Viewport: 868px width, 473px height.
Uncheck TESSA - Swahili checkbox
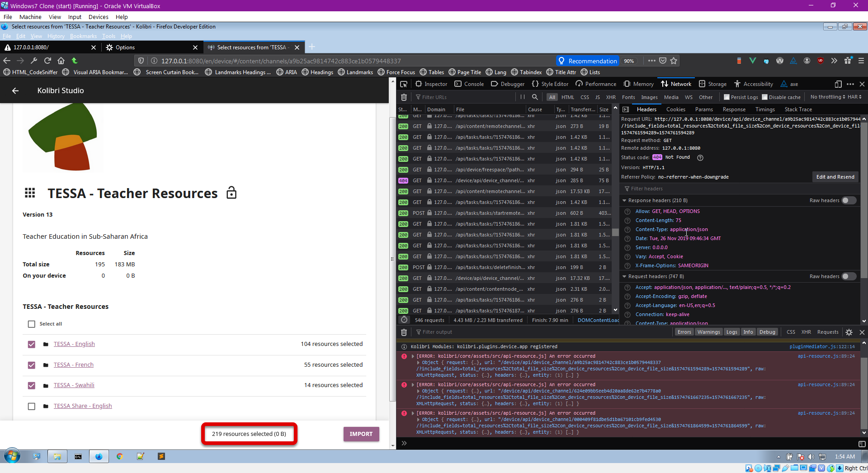tap(31, 386)
